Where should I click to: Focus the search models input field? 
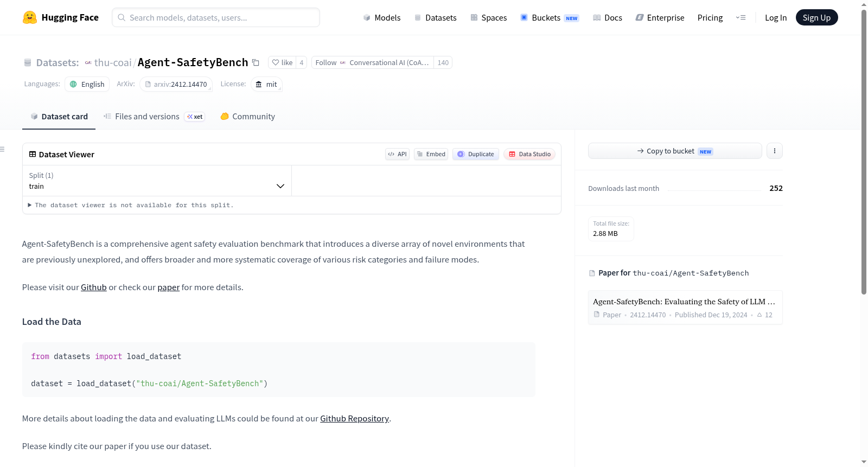[216, 17]
